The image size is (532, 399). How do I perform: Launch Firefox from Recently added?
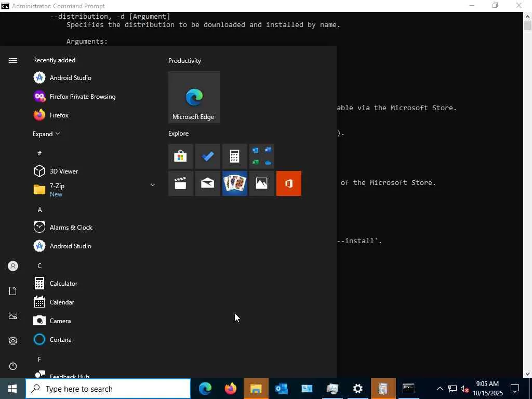coord(95,115)
